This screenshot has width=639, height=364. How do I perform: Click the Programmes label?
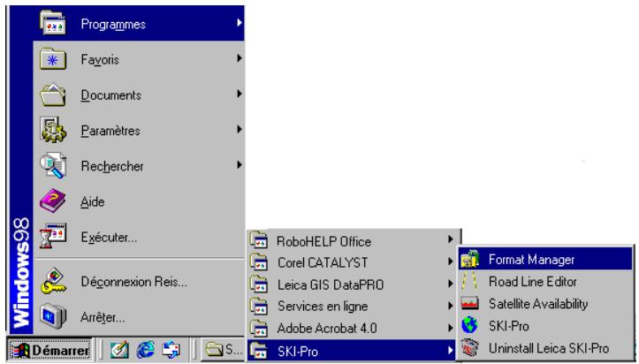point(113,25)
